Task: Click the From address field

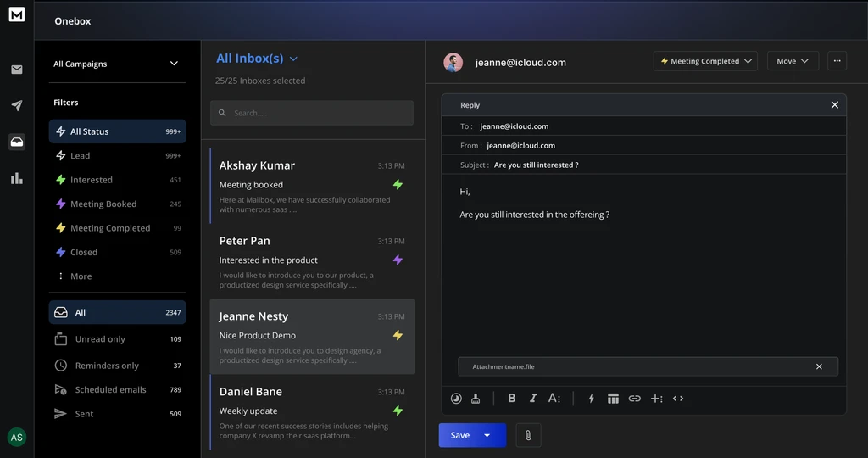Action: pyautogui.click(x=644, y=146)
